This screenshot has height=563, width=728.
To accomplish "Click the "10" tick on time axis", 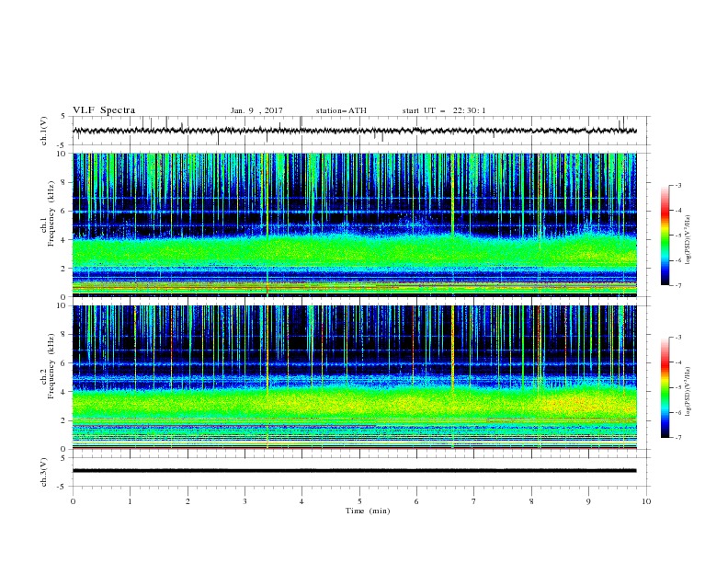I will 646,501.
